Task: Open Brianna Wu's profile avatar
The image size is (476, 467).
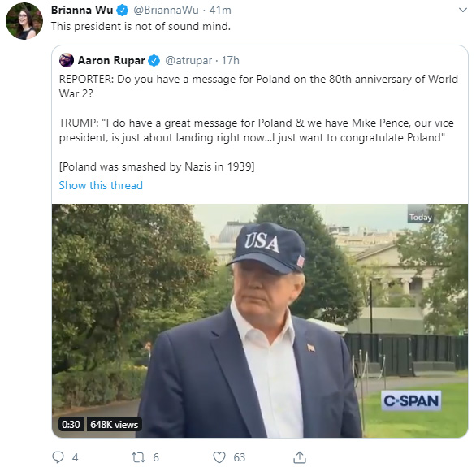Action: click(24, 21)
